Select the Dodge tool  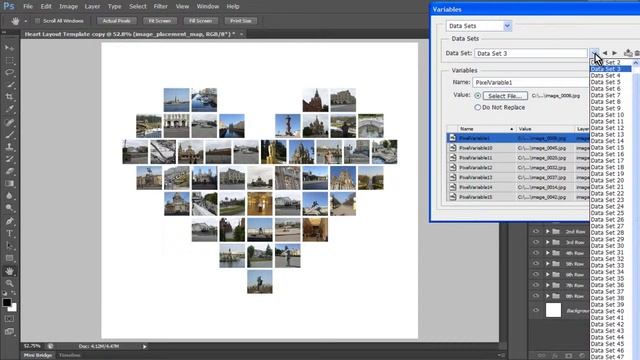[x=9, y=208]
